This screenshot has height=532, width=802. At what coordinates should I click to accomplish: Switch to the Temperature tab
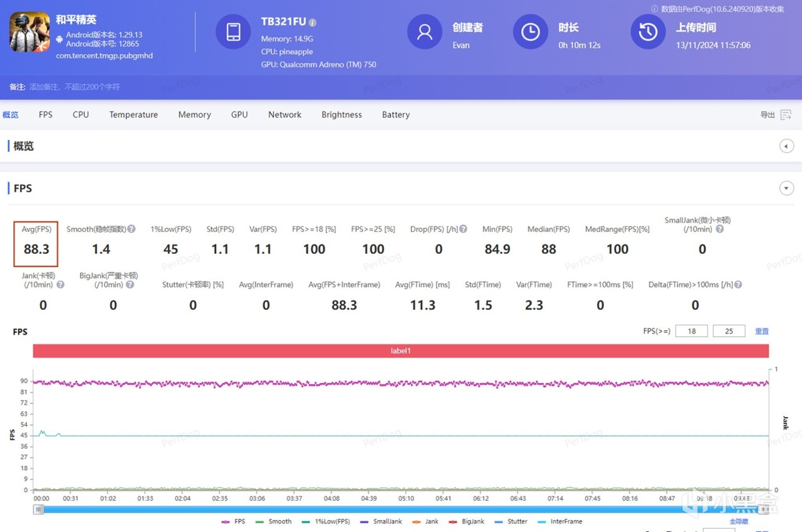point(133,115)
